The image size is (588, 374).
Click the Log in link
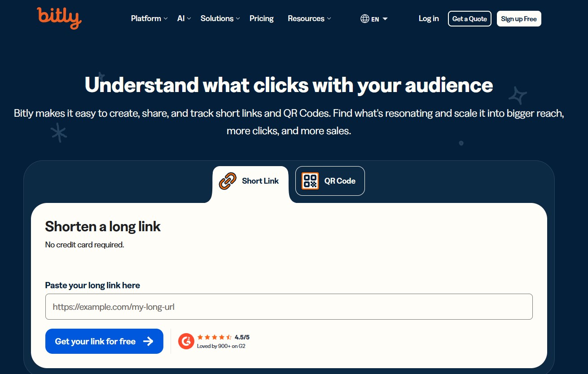click(429, 18)
